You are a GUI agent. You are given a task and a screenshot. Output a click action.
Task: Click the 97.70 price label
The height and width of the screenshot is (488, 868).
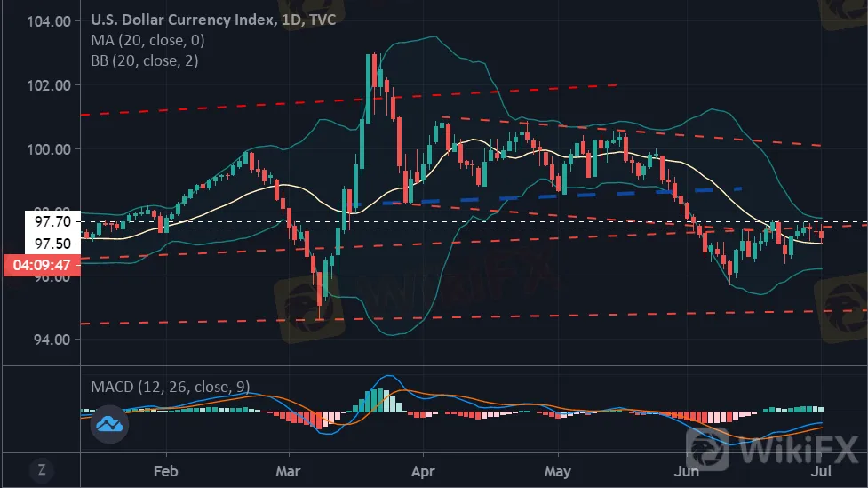40,220
